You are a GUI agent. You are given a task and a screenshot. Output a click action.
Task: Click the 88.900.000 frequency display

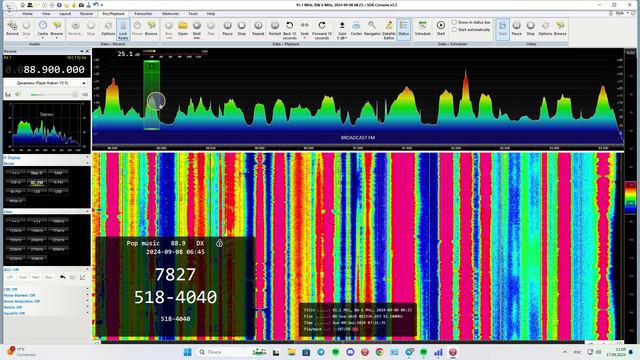click(x=46, y=70)
